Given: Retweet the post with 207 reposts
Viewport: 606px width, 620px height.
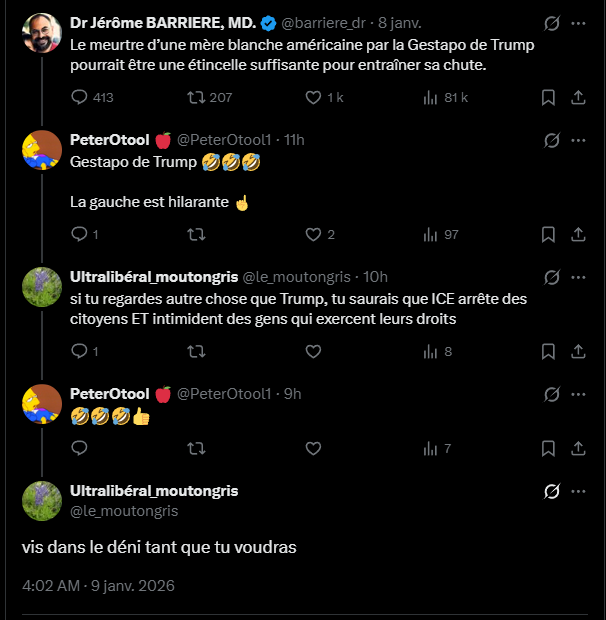Looking at the screenshot, I should click(x=209, y=97).
